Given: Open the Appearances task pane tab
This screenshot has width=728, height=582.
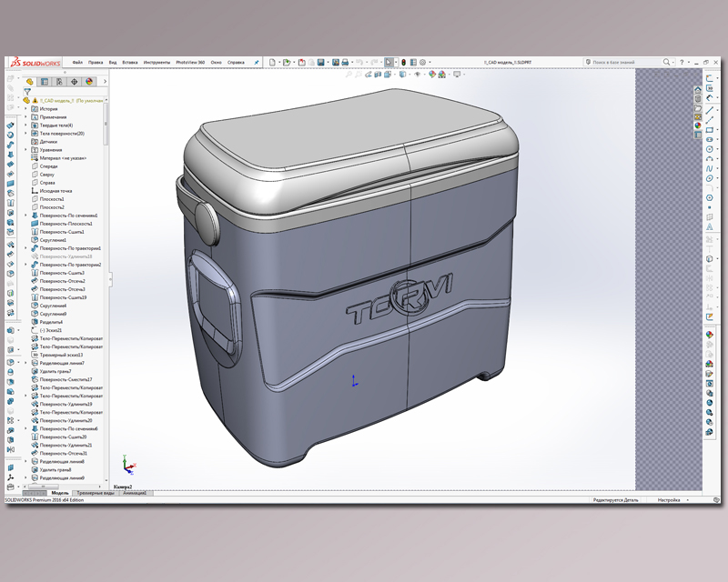Looking at the screenshot, I should (x=698, y=125).
